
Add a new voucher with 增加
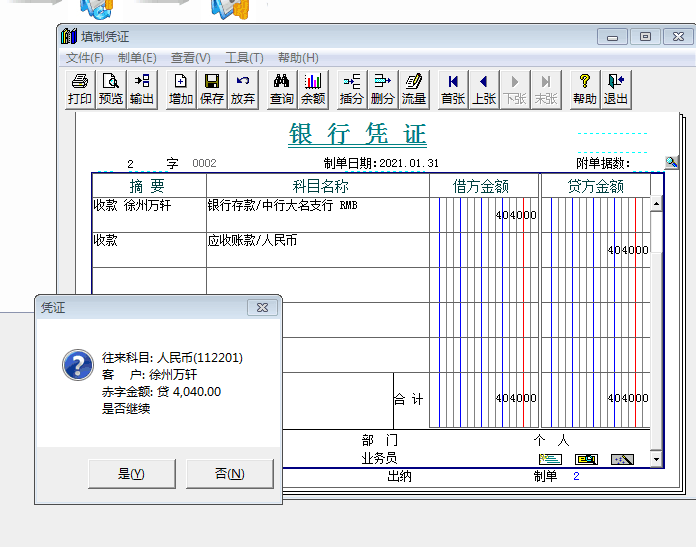181,89
